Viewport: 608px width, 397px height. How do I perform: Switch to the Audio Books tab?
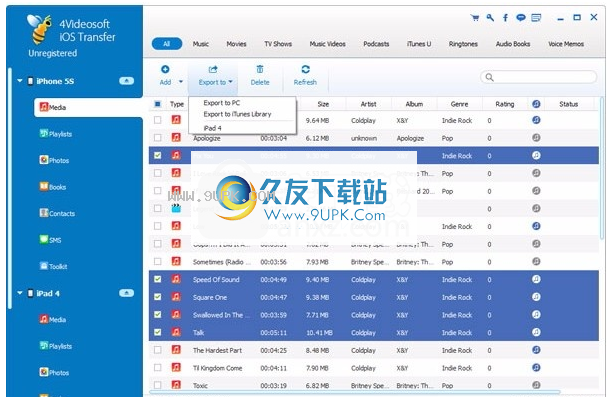tap(513, 44)
